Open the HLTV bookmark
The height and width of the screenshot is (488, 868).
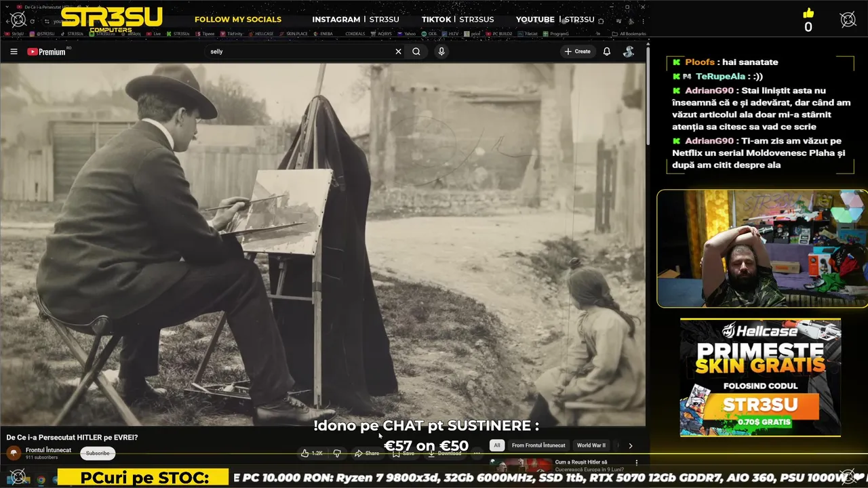tap(450, 33)
